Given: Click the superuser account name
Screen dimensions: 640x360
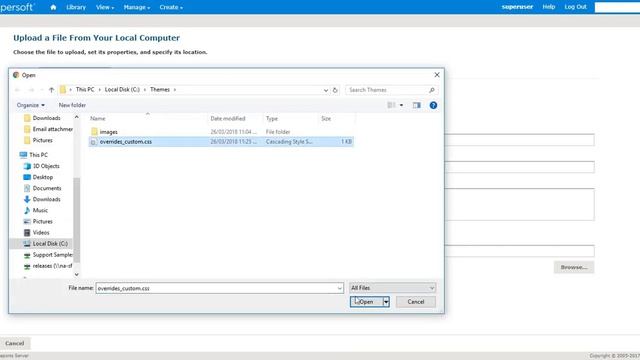Looking at the screenshot, I should [517, 7].
